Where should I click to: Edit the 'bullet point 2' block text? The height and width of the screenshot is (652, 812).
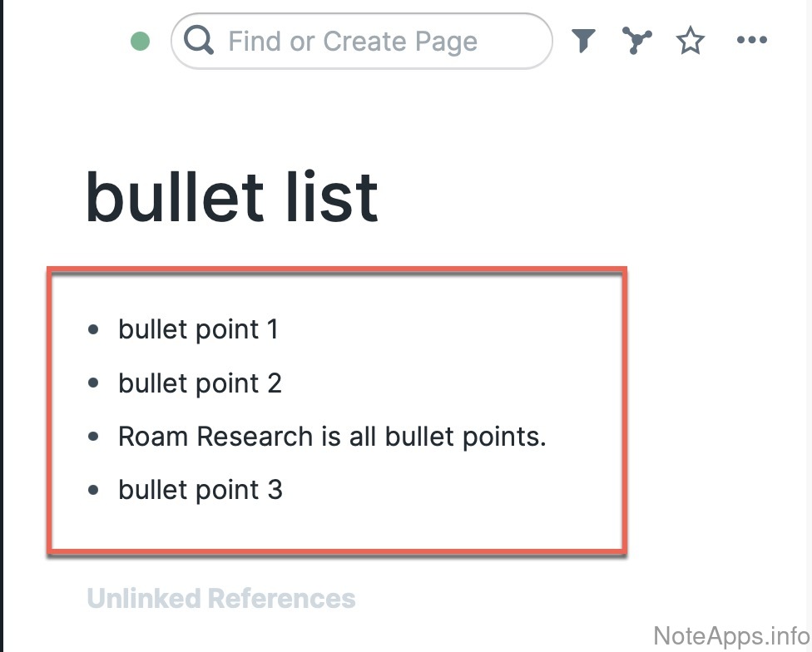[200, 383]
